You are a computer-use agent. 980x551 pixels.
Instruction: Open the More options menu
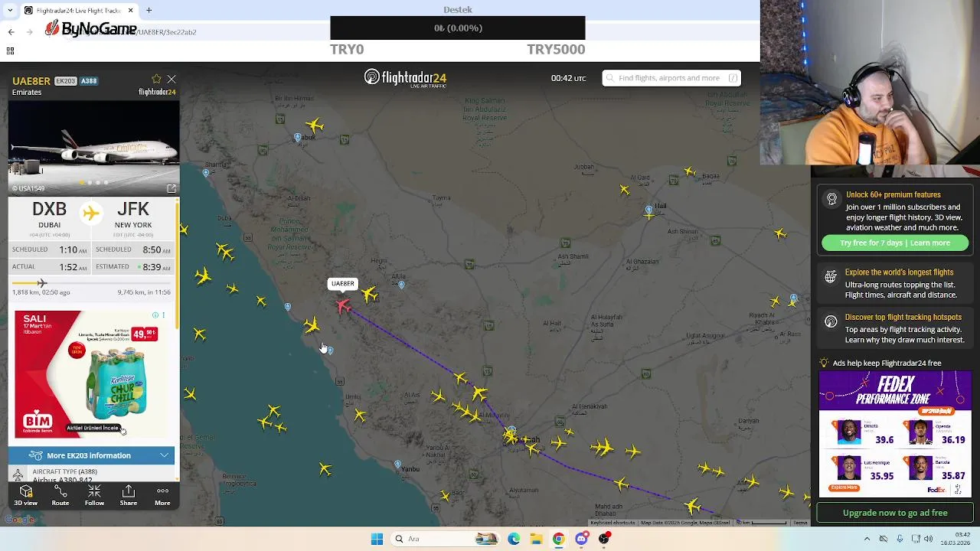[162, 495]
